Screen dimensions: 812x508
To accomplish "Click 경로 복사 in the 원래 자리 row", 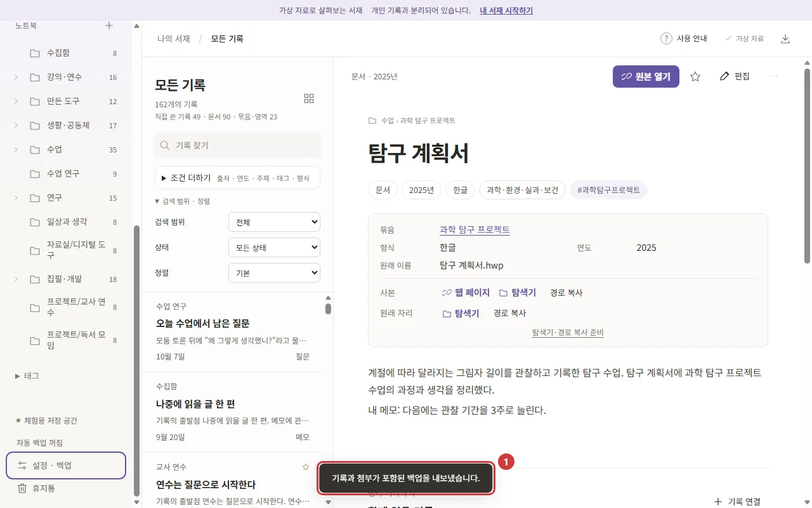I will [x=510, y=313].
